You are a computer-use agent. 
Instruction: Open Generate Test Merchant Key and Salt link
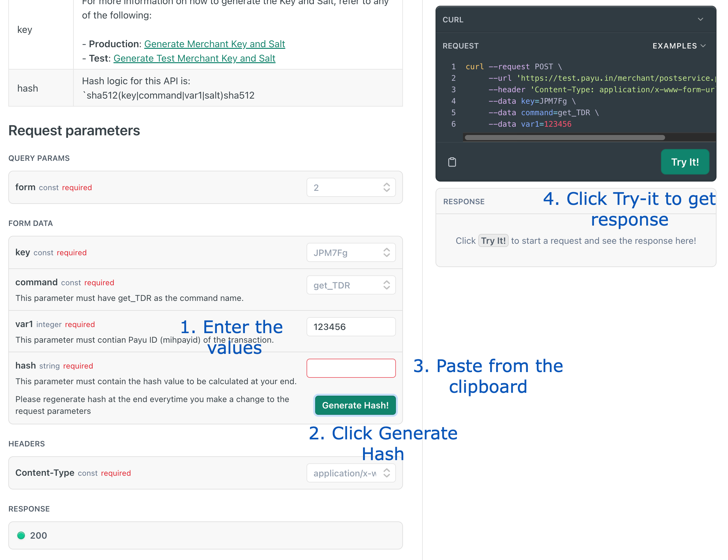(194, 58)
